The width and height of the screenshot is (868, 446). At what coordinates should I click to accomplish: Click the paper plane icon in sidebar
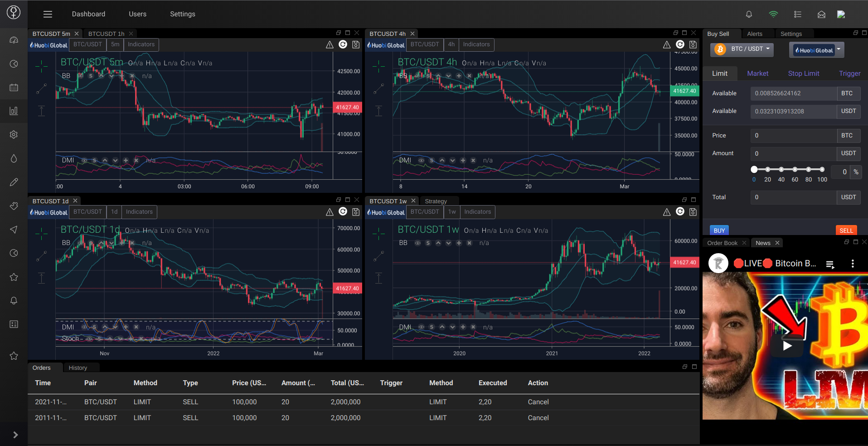click(x=14, y=229)
